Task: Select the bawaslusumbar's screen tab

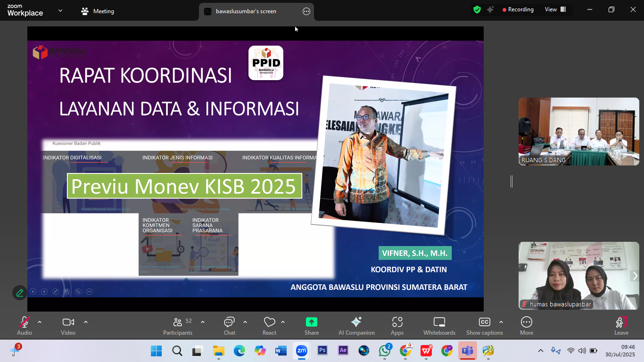Action: click(x=246, y=11)
